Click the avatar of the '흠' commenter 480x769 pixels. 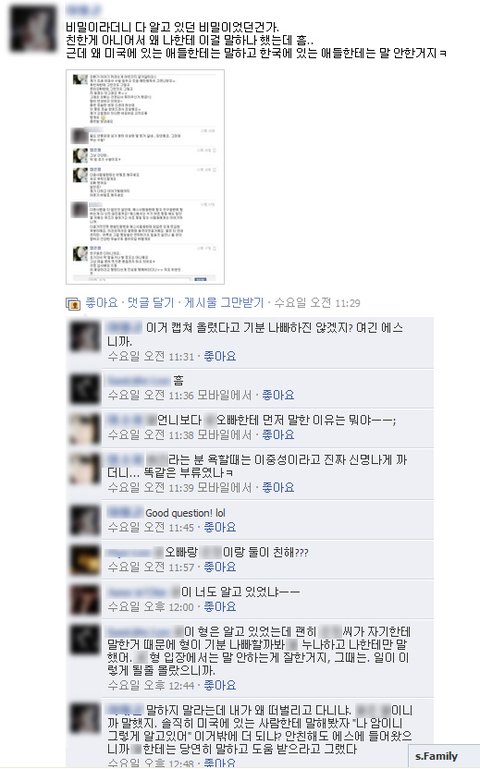click(85, 389)
